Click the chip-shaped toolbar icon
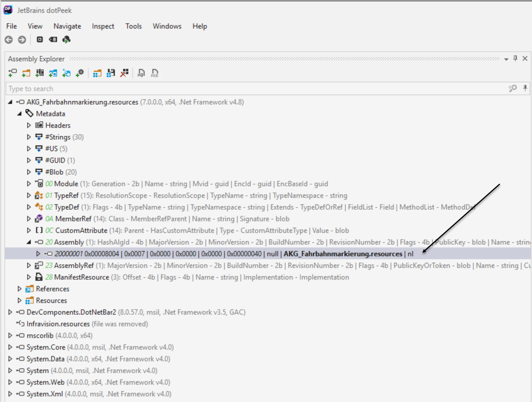 point(40,39)
